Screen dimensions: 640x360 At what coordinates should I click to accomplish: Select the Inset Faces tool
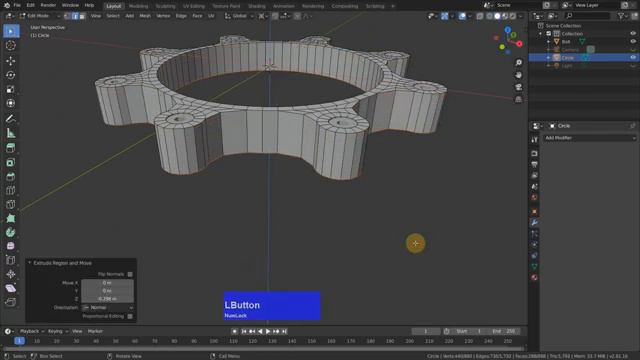pyautogui.click(x=11, y=162)
